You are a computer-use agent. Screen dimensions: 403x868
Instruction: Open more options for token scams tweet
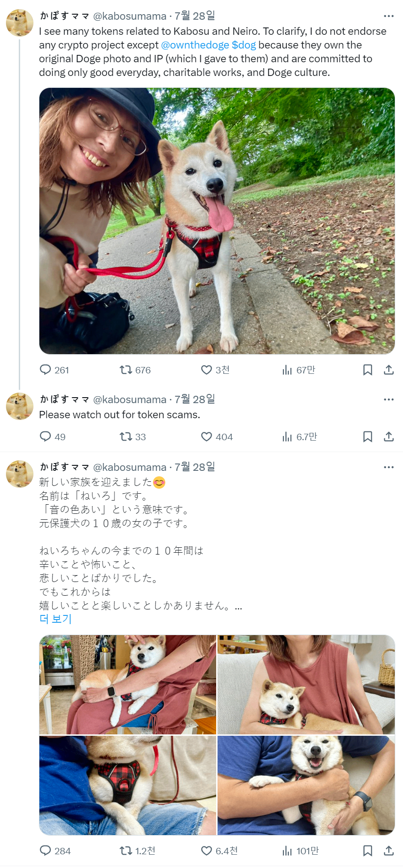[x=389, y=399]
